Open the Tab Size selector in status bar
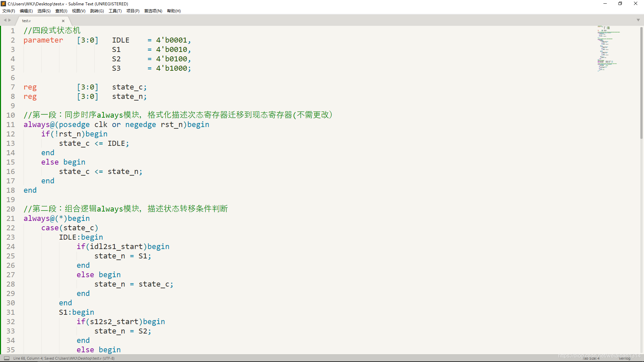Image resolution: width=644 pixels, height=362 pixels. pyautogui.click(x=591, y=359)
